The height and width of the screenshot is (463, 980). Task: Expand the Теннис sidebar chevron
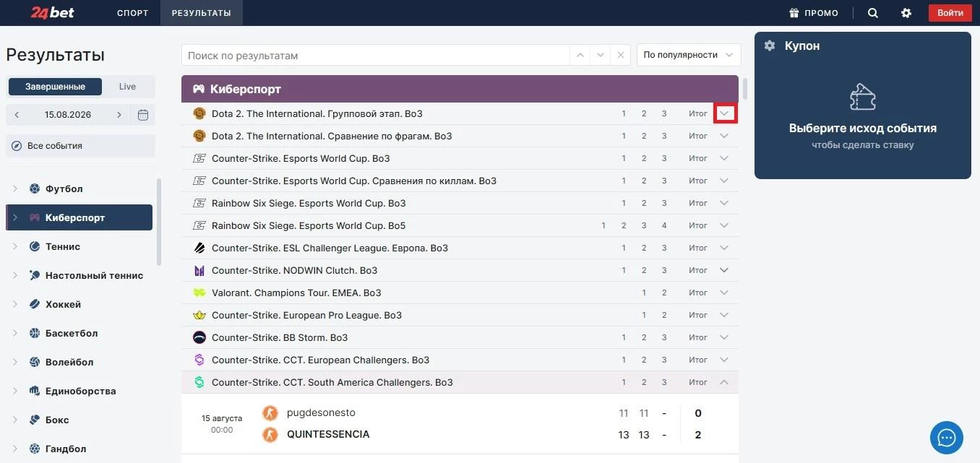pos(15,246)
